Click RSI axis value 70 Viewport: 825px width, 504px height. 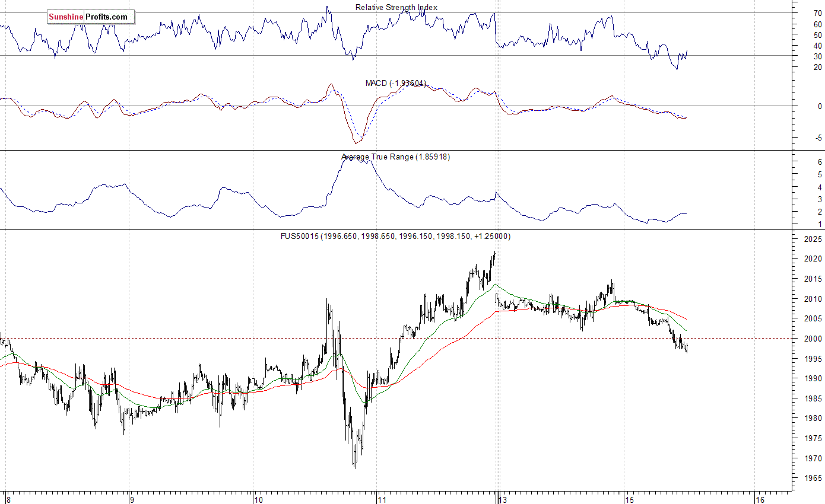click(817, 13)
